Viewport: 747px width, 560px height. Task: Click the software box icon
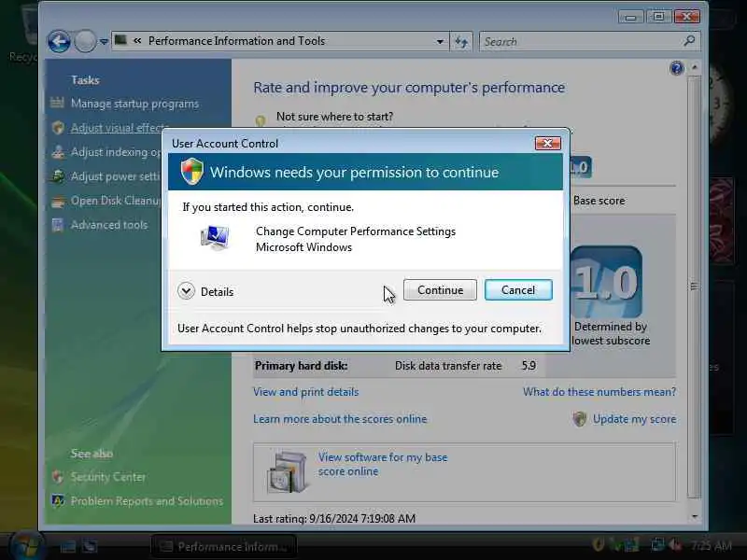[x=287, y=471]
